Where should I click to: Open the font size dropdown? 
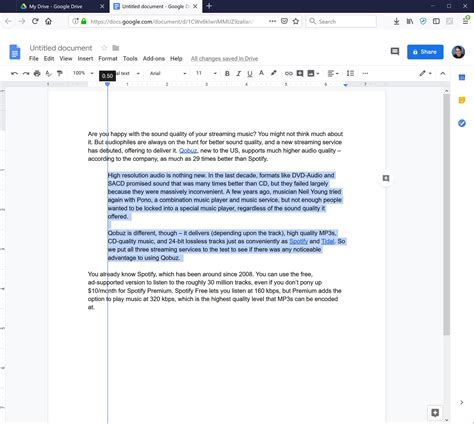(206, 73)
